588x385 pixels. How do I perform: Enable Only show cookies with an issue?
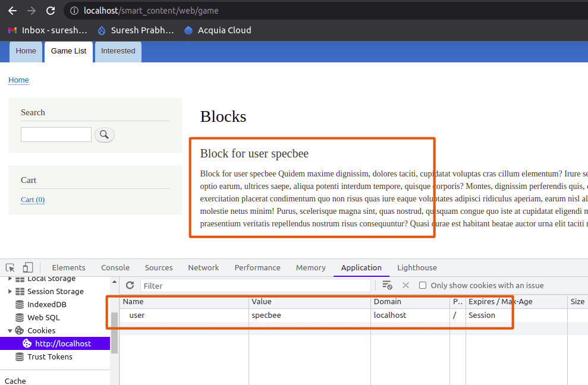pyautogui.click(x=423, y=286)
